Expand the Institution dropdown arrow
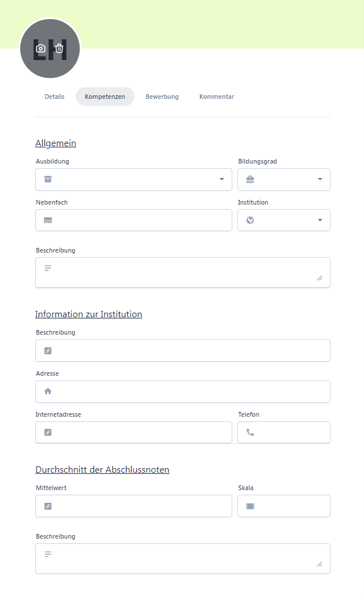 [x=320, y=220]
